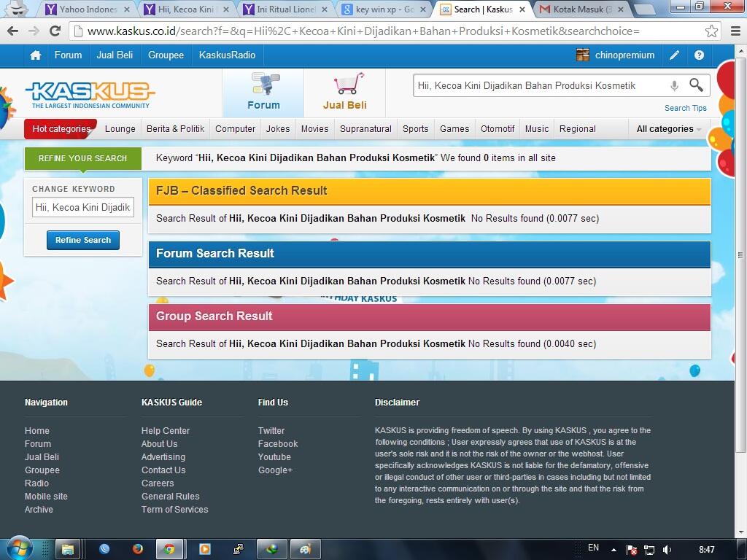The image size is (747, 560).
Task: Click the Kaskus logo
Action: tap(90, 94)
